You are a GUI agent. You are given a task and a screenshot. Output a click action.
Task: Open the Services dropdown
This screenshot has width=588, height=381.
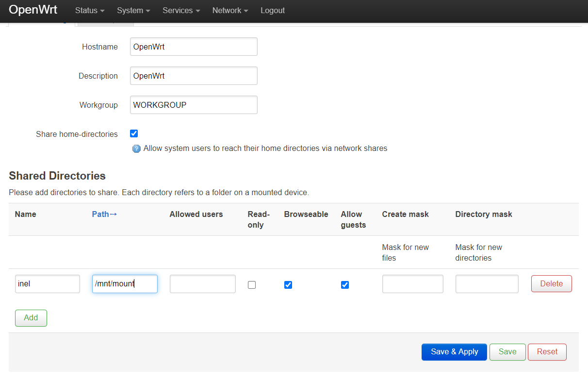coord(181,10)
